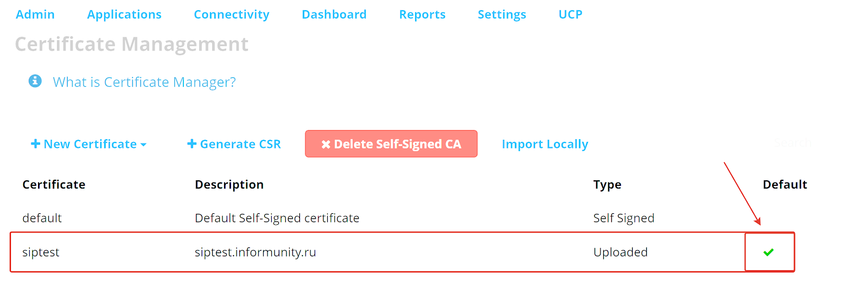Image resolution: width=868 pixels, height=286 pixels.
Task: Click the Import Locally button
Action: click(545, 144)
